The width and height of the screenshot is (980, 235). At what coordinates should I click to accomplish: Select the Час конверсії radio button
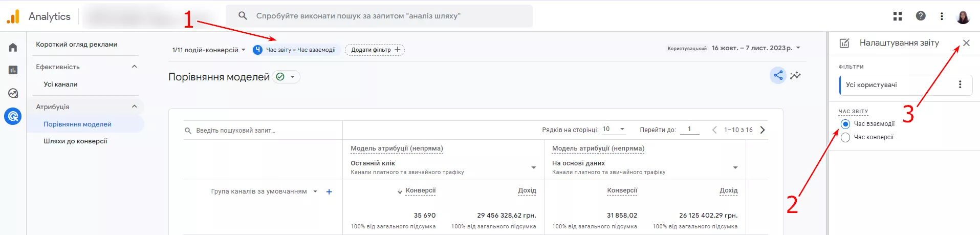click(x=845, y=137)
